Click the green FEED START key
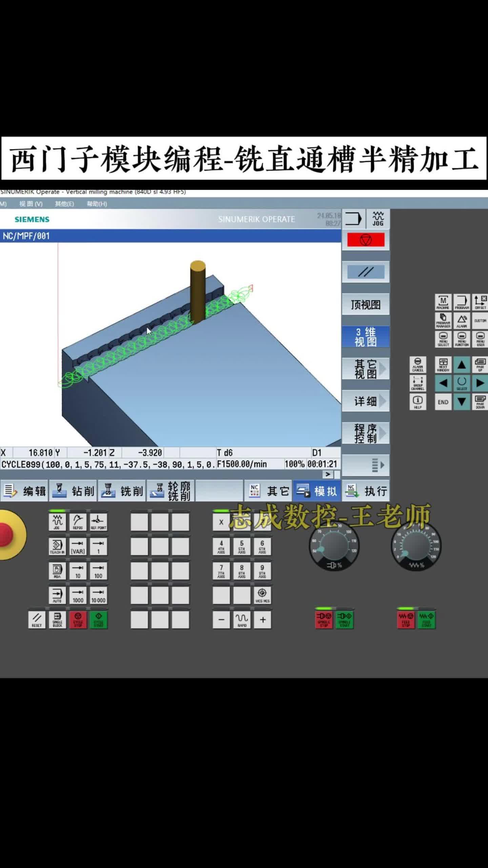Screen dimensions: 488x868 (427, 619)
